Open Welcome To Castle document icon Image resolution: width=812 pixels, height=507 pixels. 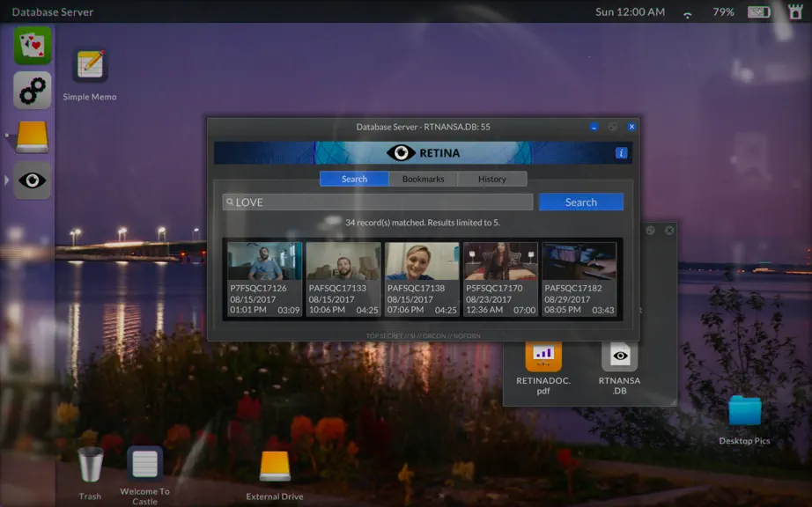(x=145, y=464)
